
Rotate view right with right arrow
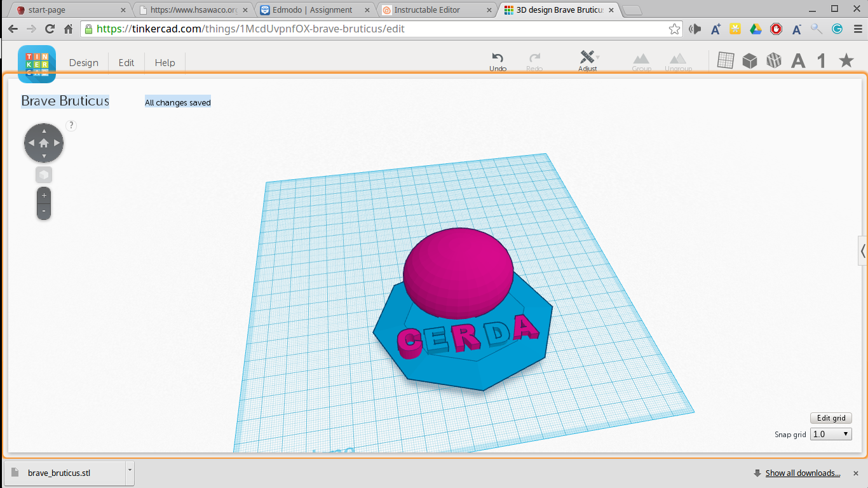click(x=57, y=143)
